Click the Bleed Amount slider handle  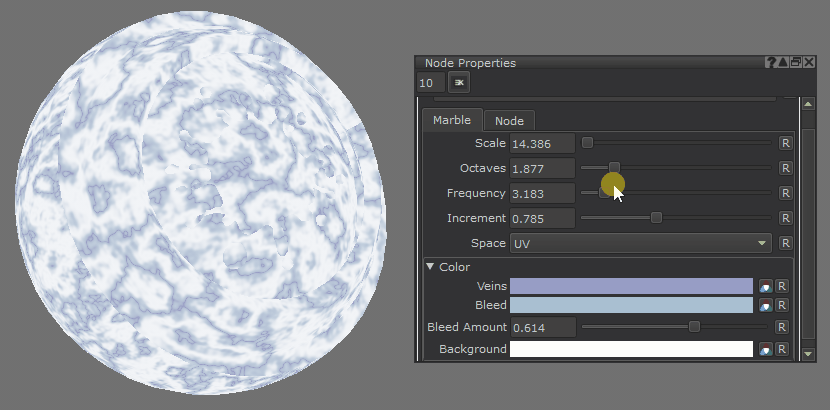pyautogui.click(x=694, y=327)
